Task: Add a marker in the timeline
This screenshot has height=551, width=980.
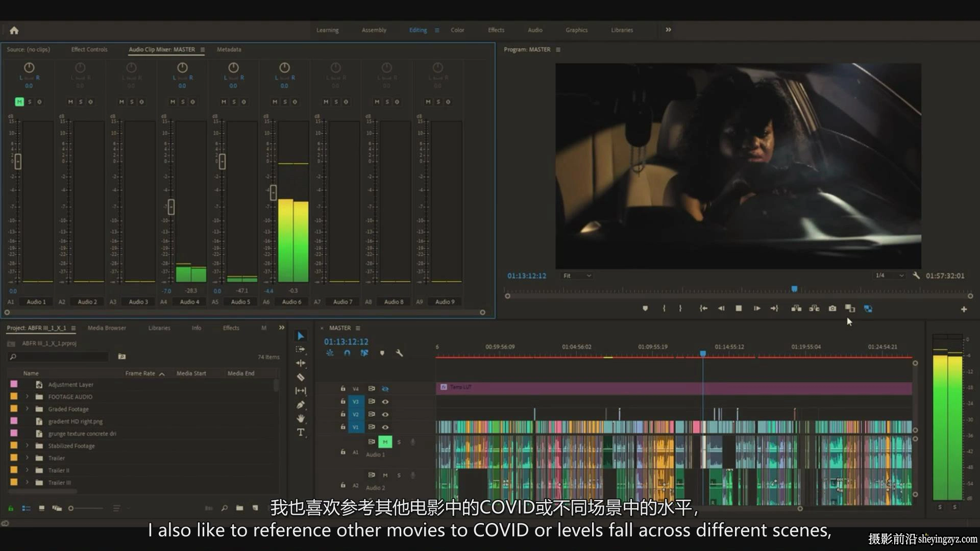Action: [x=382, y=353]
